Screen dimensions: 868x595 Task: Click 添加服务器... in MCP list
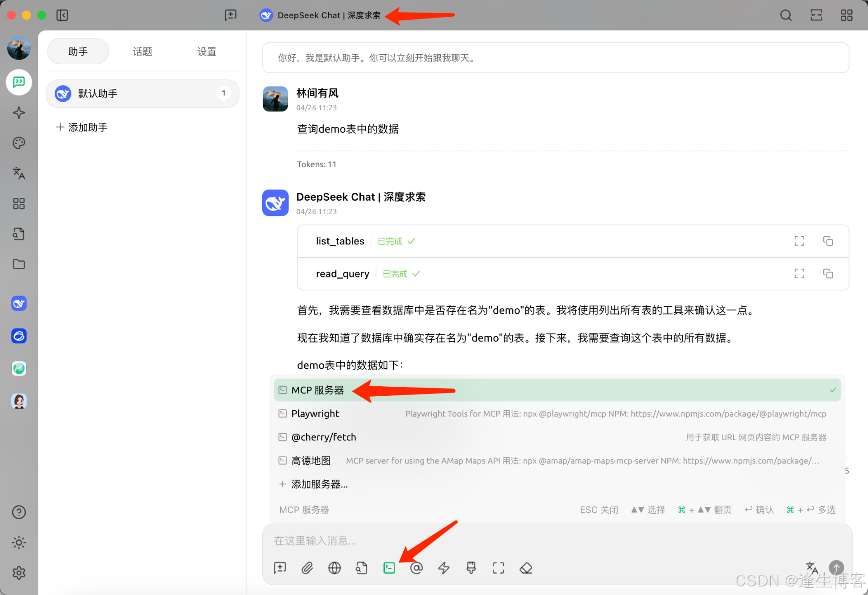[319, 484]
